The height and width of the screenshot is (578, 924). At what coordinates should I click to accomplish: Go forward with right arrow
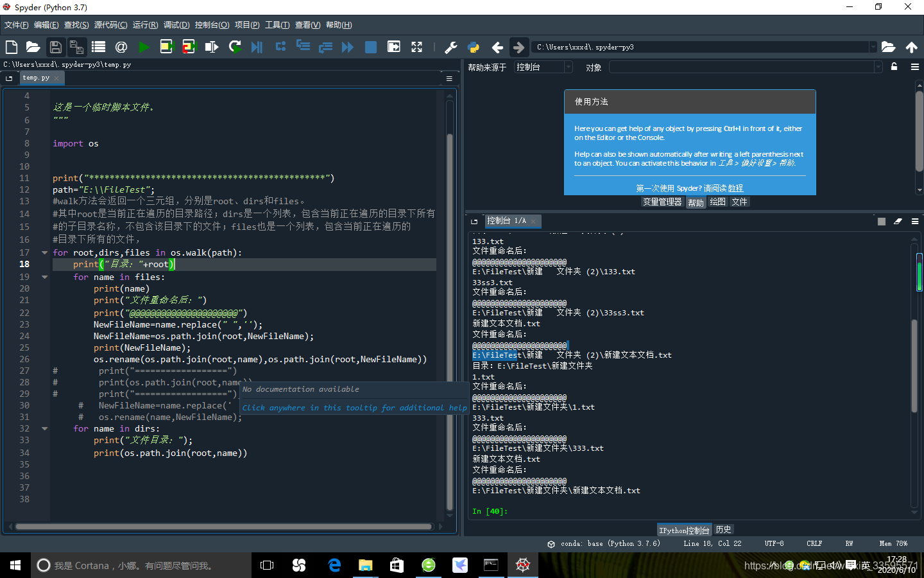(518, 47)
